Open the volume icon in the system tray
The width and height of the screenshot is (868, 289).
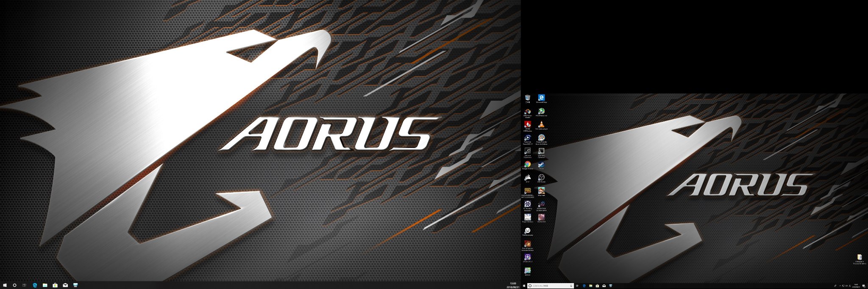click(846, 286)
